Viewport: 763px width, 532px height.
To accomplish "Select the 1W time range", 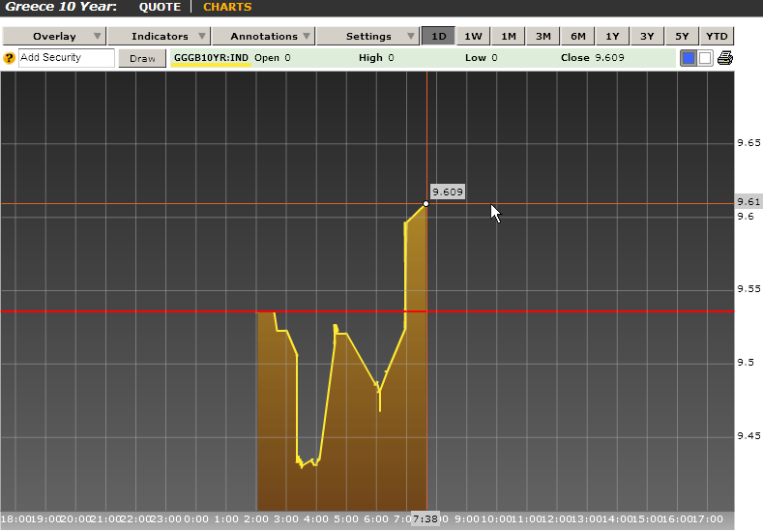I will tap(473, 36).
